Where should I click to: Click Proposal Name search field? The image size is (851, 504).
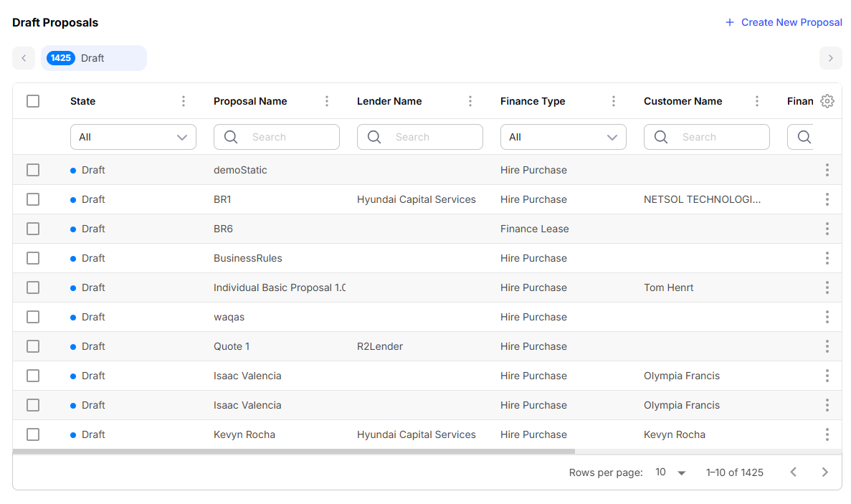pyautogui.click(x=276, y=137)
